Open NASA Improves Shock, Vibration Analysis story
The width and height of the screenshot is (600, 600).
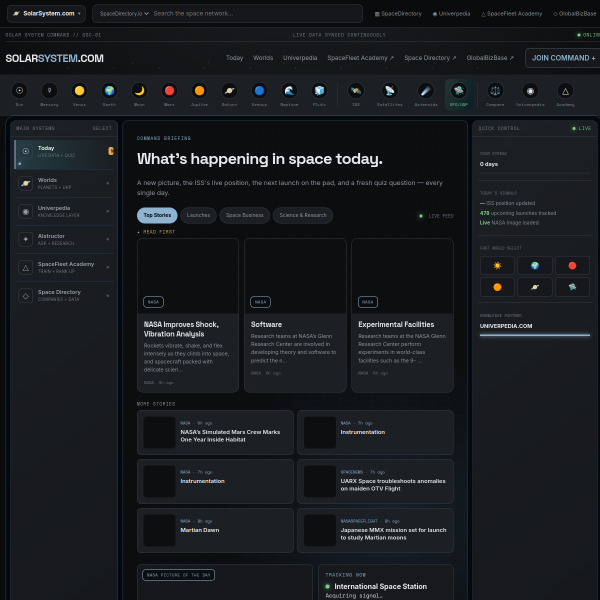[x=188, y=315]
